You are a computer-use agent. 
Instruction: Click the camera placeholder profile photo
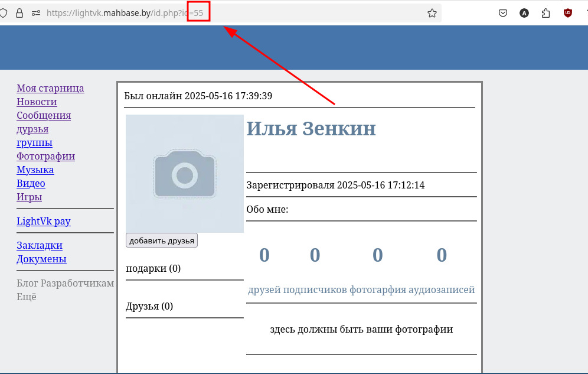(x=185, y=174)
